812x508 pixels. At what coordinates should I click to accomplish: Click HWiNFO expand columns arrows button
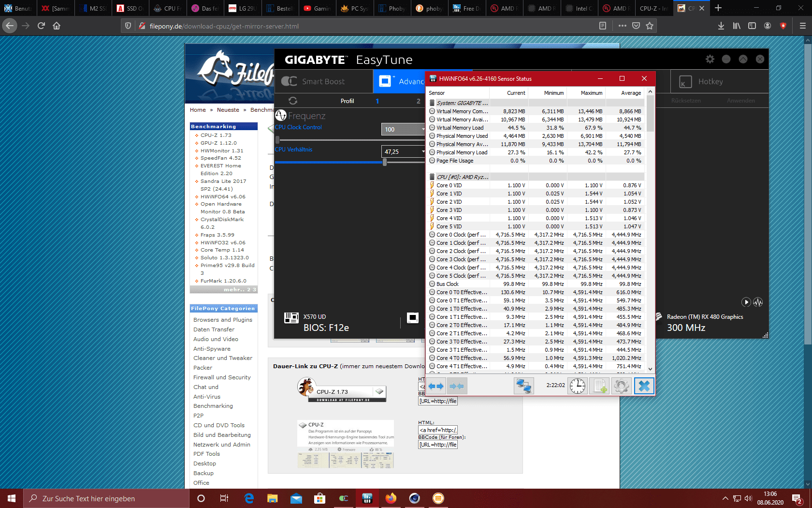tap(436, 386)
